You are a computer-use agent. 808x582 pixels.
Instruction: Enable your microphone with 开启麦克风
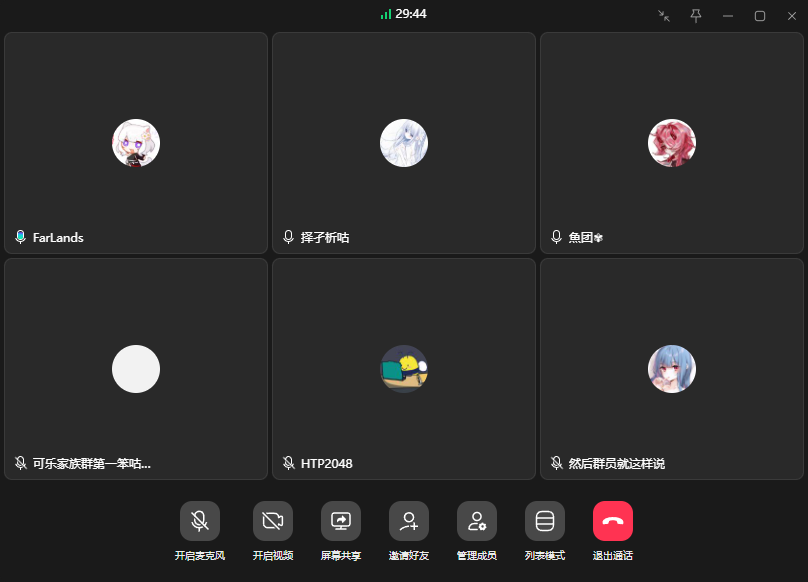(199, 521)
